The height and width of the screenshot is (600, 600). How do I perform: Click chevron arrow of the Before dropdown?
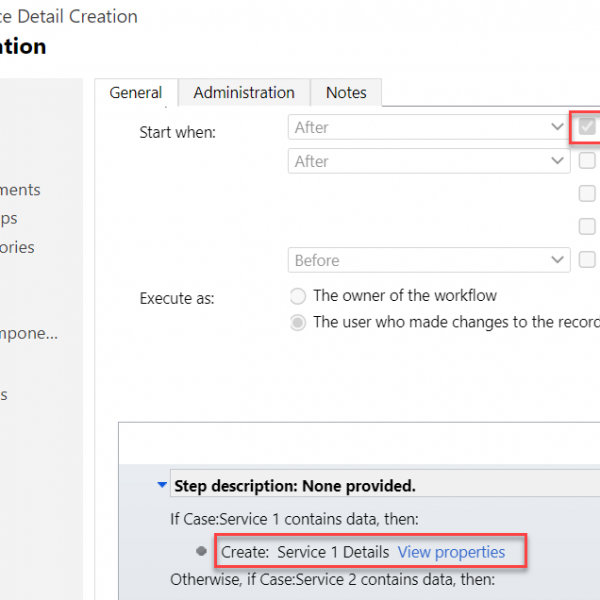tap(557, 260)
